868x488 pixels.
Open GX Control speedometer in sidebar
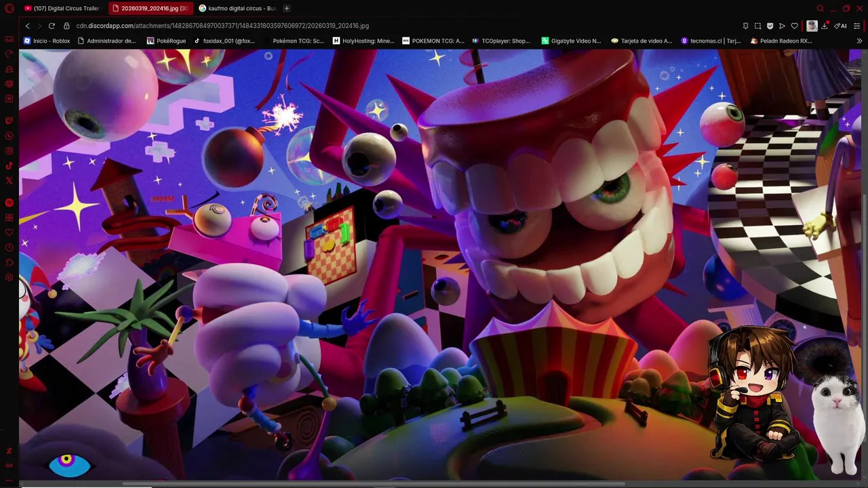pos(9,54)
